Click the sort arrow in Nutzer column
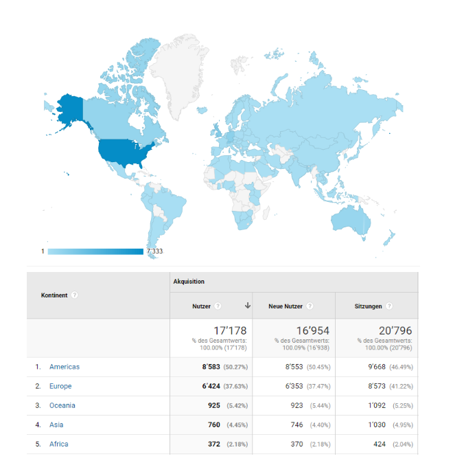The width and height of the screenshot is (453, 476). pos(247,306)
